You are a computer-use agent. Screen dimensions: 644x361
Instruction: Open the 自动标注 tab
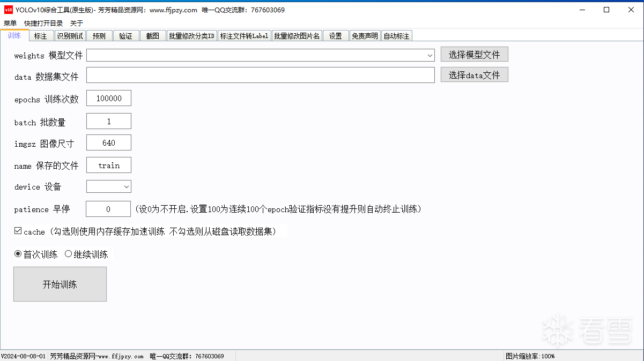[x=396, y=36]
